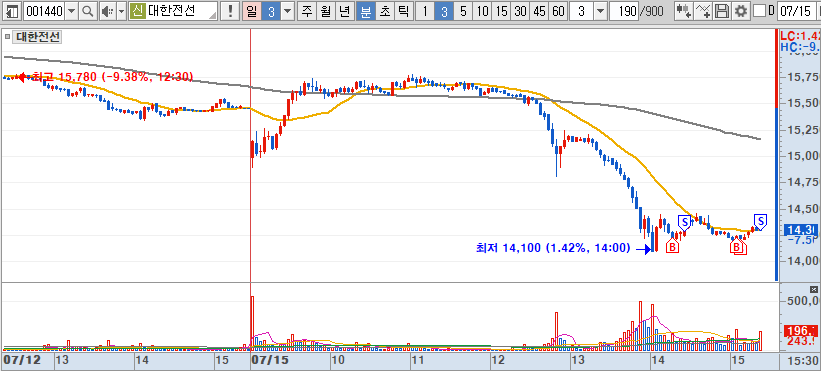Switch to 월 monthly chart
The width and height of the screenshot is (821, 371).
326,11
